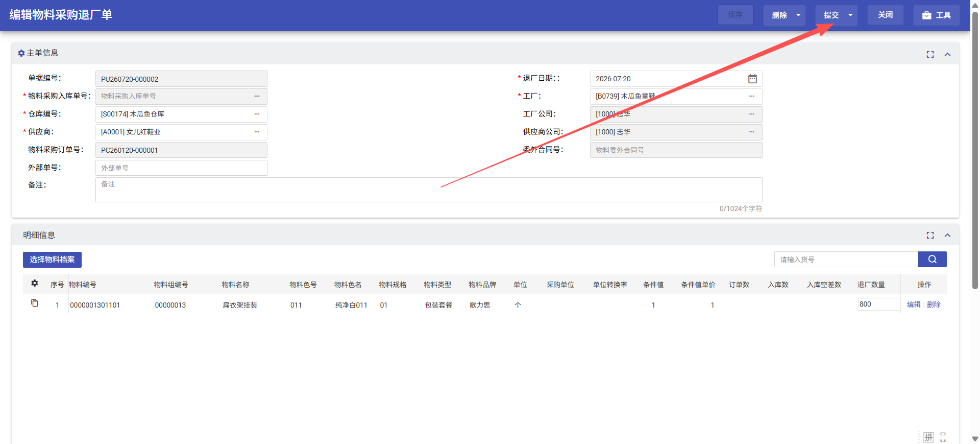This screenshot has height=444, width=980.
Task: Click the 工具 toolbox button
Action: (936, 15)
